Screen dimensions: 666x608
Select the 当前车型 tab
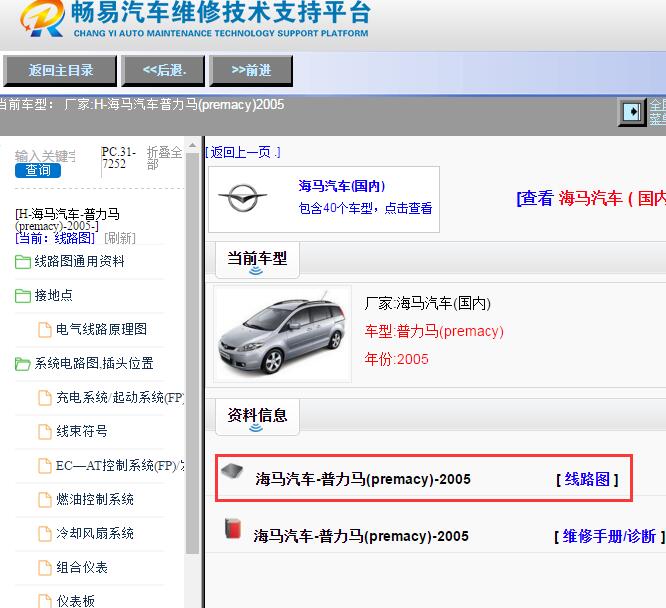pyautogui.click(x=257, y=259)
